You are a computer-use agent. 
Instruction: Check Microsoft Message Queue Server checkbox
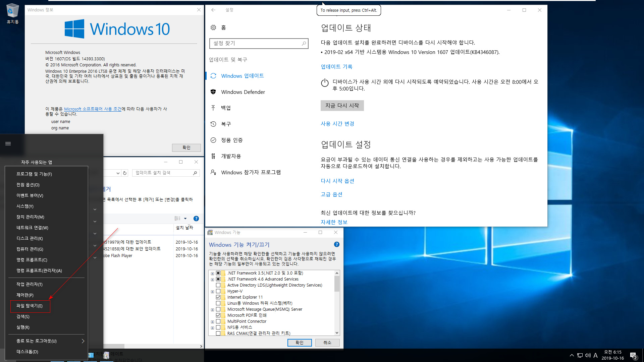point(218,309)
